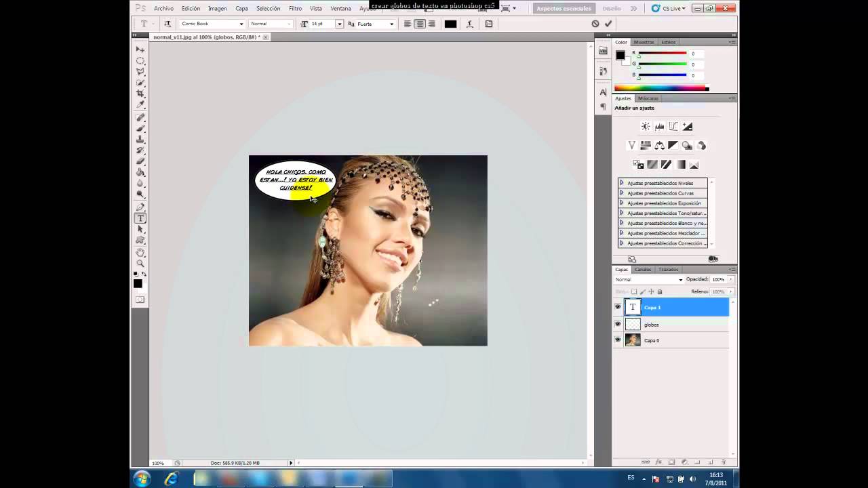Select the Eyedropper tool
Image resolution: width=868 pixels, height=488 pixels.
click(140, 104)
